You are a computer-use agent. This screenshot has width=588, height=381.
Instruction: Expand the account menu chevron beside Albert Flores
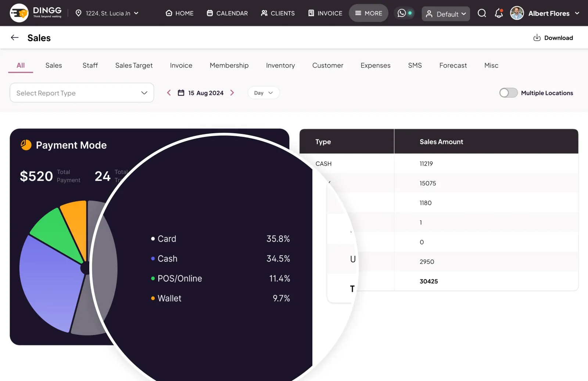pos(577,13)
